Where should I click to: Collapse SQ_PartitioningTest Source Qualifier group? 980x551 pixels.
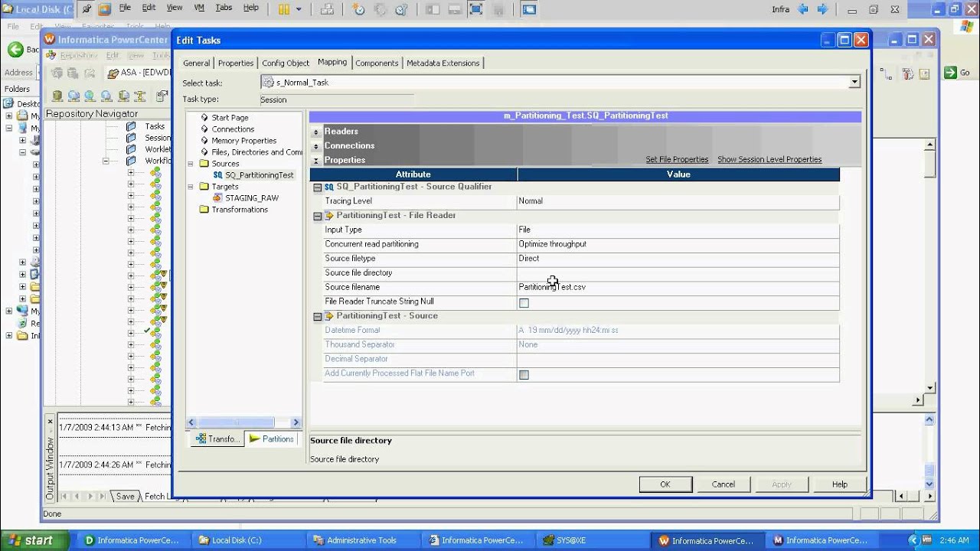[317, 187]
